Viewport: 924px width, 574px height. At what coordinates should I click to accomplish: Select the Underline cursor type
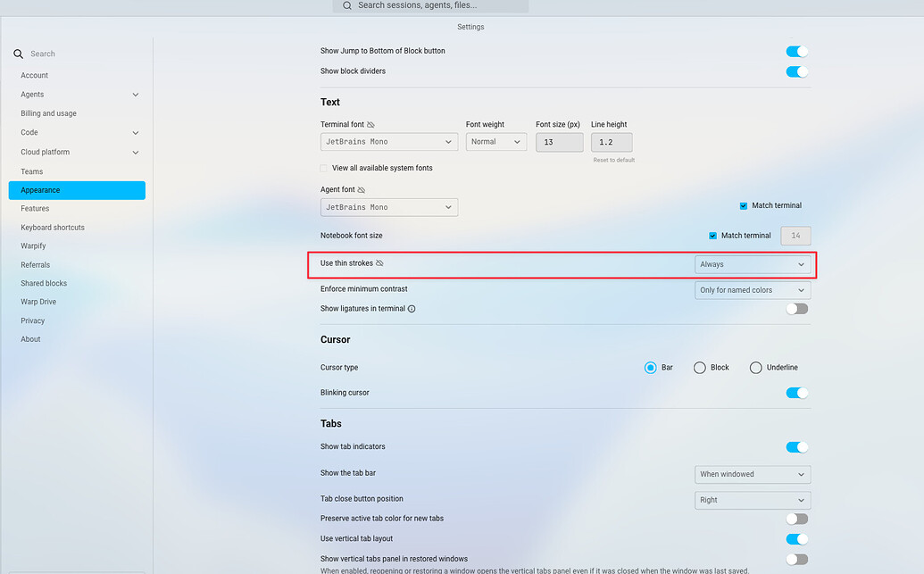pos(755,368)
